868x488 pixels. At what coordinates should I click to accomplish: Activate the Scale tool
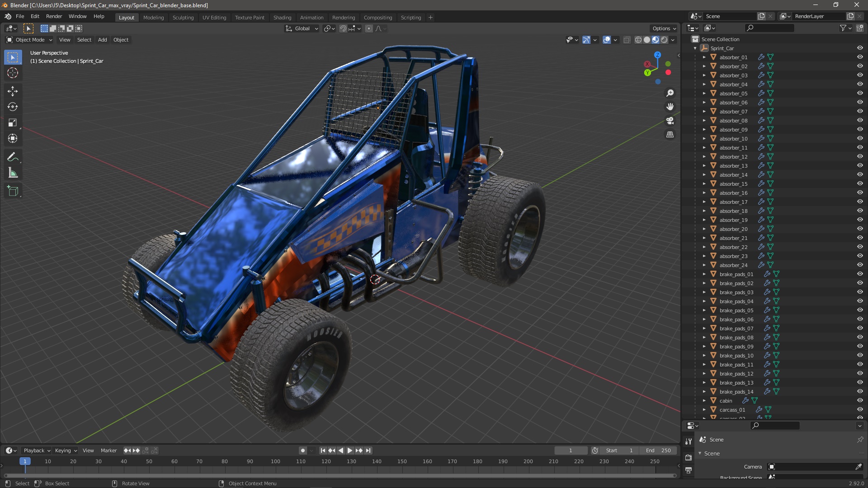coord(13,123)
